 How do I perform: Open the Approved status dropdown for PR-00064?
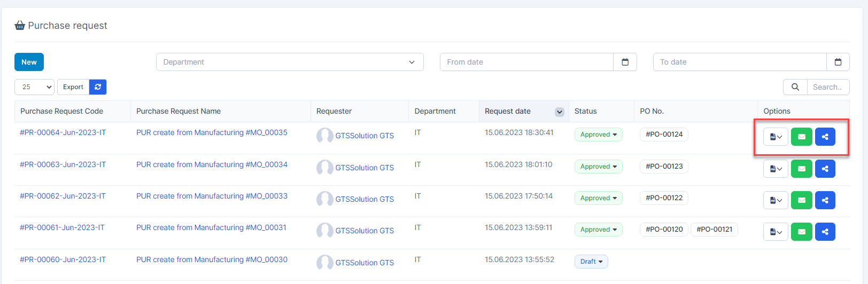point(598,135)
